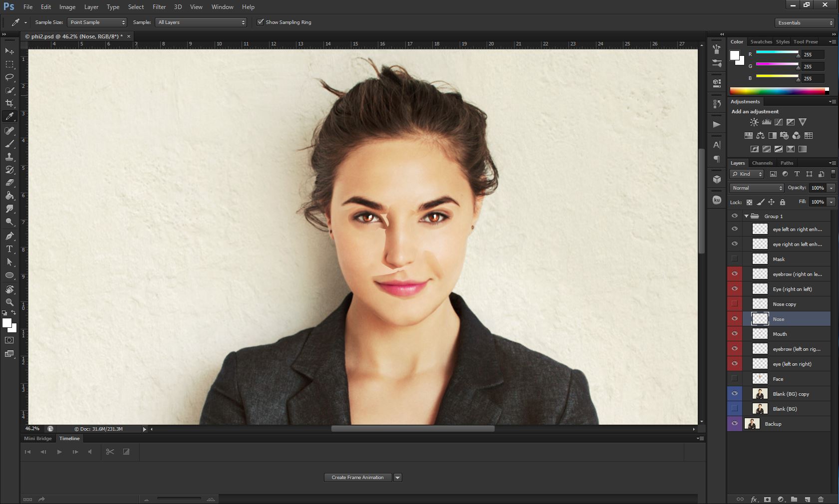
Task: Hide the Blank (BG) copy layer
Action: (x=734, y=393)
